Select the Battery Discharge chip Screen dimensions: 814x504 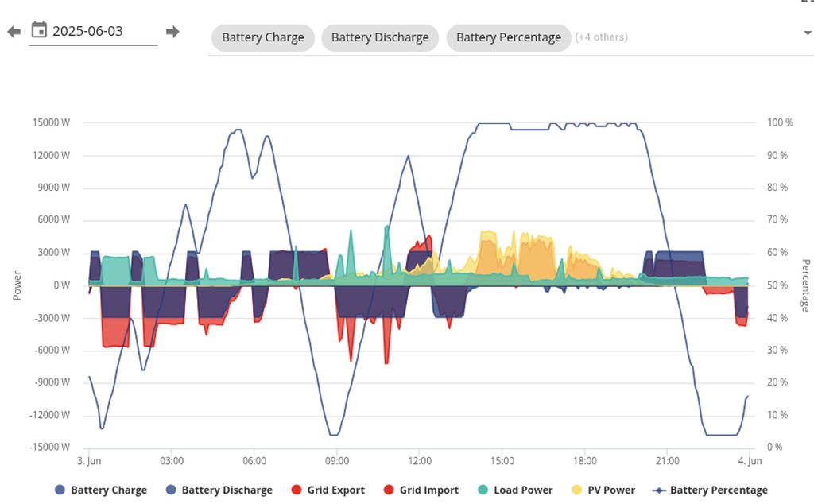(x=379, y=37)
